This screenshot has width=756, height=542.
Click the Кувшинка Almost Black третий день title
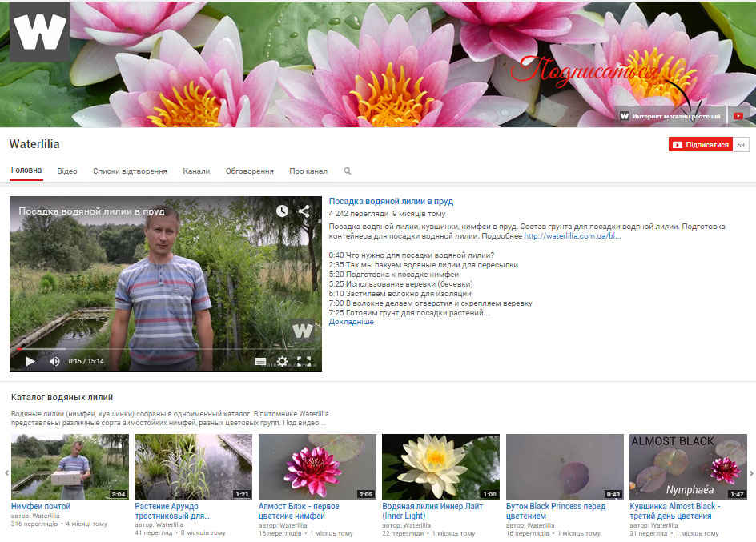coord(675,511)
